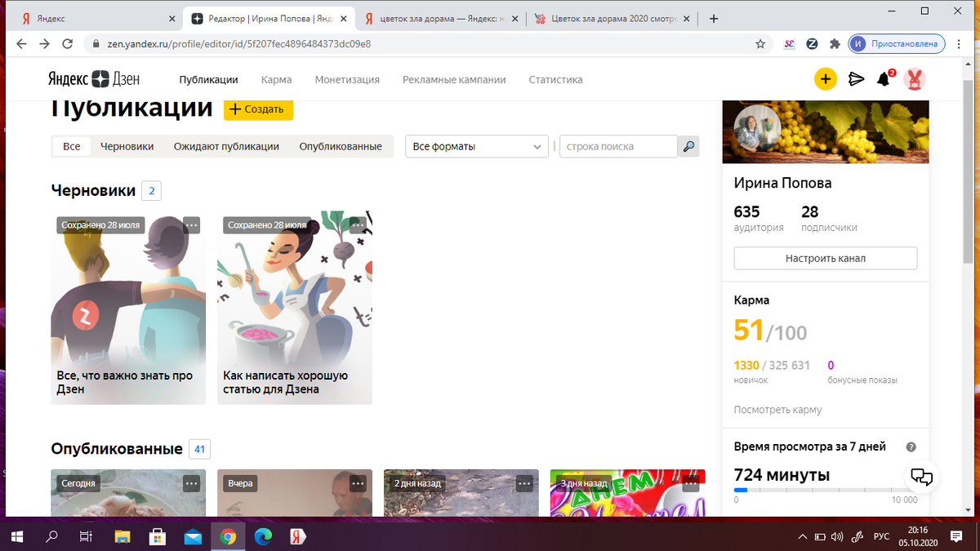
Task: Open the Все форматы dropdown
Action: 477,147
